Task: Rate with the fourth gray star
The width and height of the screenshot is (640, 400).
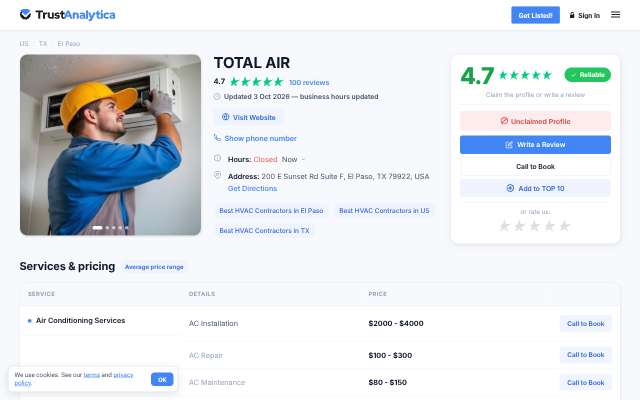Action: pyautogui.click(x=549, y=226)
